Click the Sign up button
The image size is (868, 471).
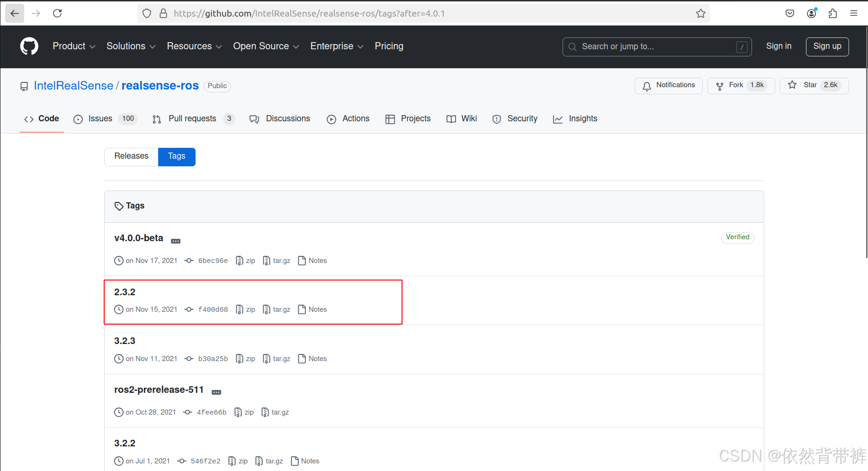click(827, 46)
